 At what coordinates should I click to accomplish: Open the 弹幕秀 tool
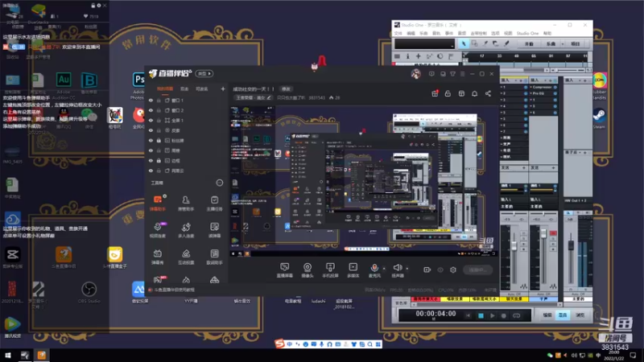(157, 257)
